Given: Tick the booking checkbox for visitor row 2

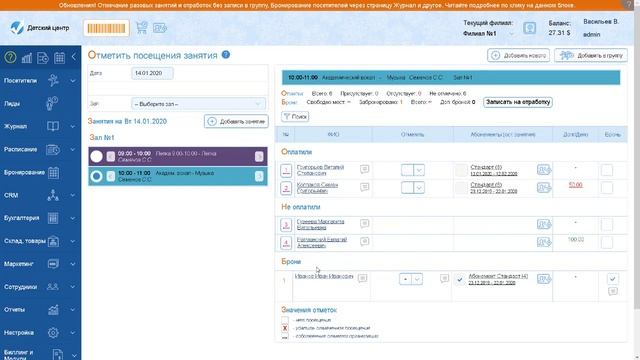Looking at the screenshot, I should tap(607, 188).
